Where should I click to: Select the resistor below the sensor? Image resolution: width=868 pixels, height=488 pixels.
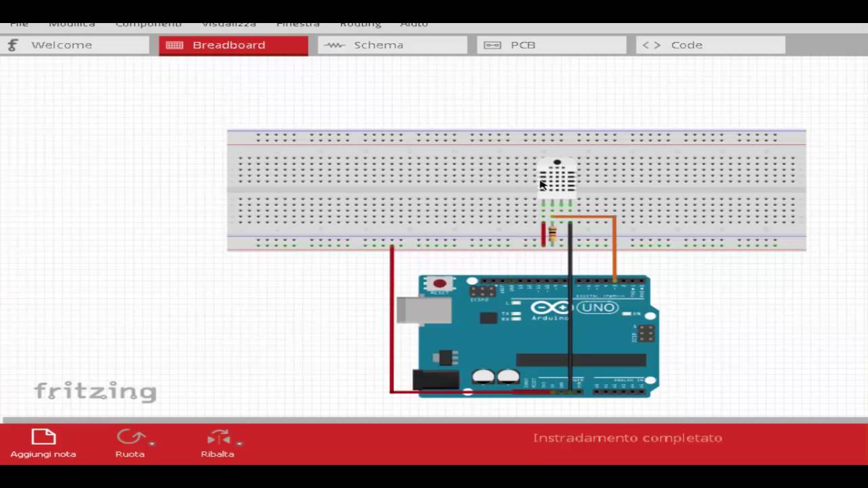(x=553, y=234)
